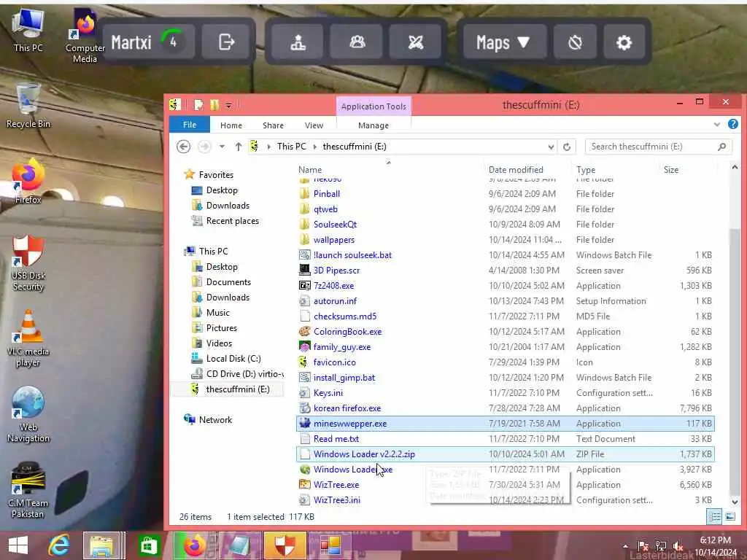Click file list vertical scrollbar down arrow

[x=734, y=502]
